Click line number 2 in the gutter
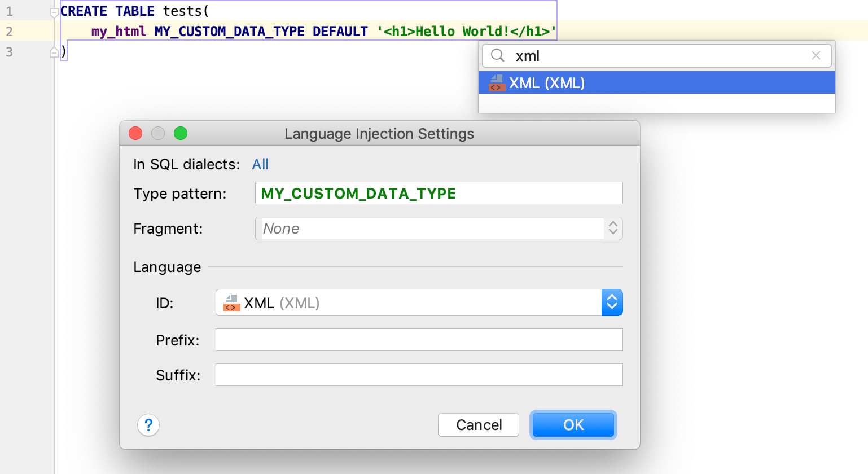The width and height of the screenshot is (868, 474). pos(9,32)
